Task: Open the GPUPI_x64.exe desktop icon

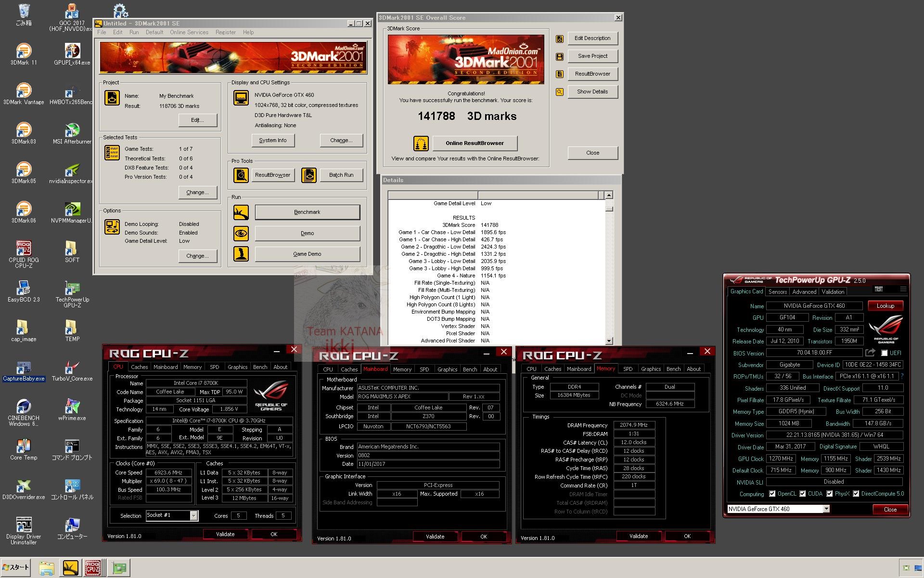Action: (x=72, y=54)
